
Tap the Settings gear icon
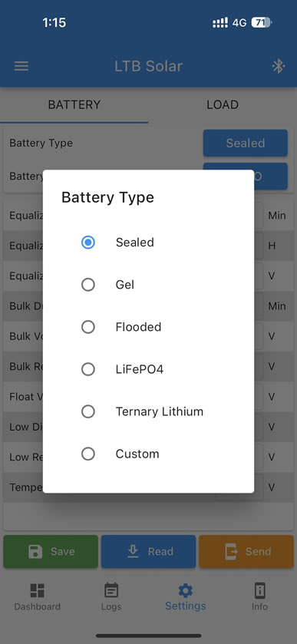coord(185,590)
